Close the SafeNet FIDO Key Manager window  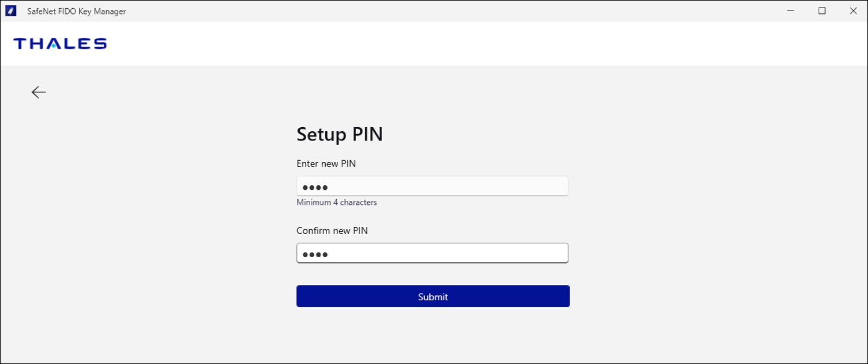coord(853,11)
